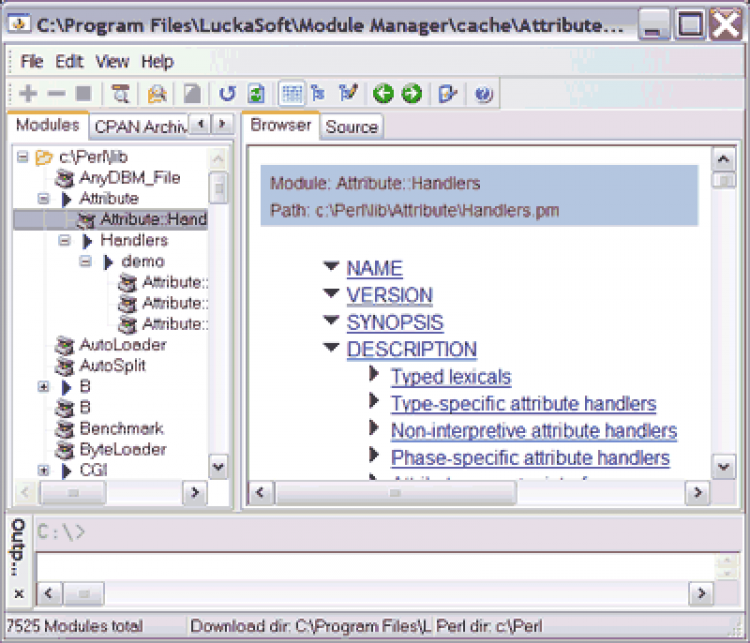Switch to the Browser tab
Screen dimensions: 750x643
[281, 125]
